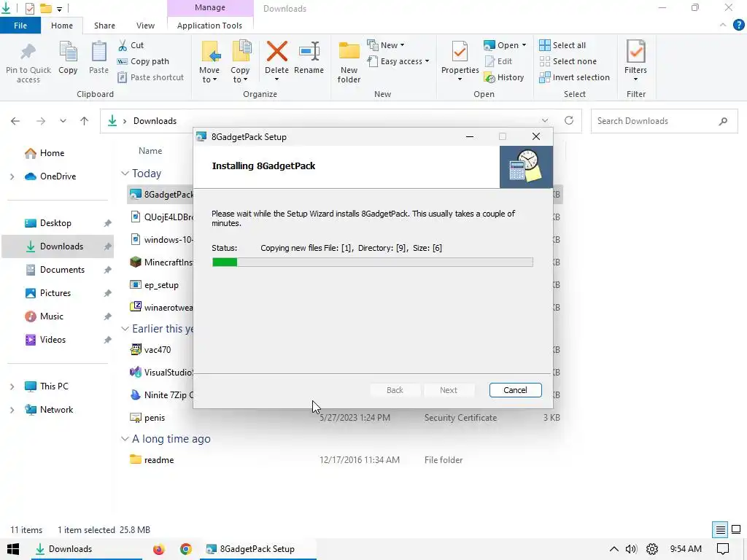The height and width of the screenshot is (560, 747).
Task: Open the Open button dropdown arrow
Action: 524,45
